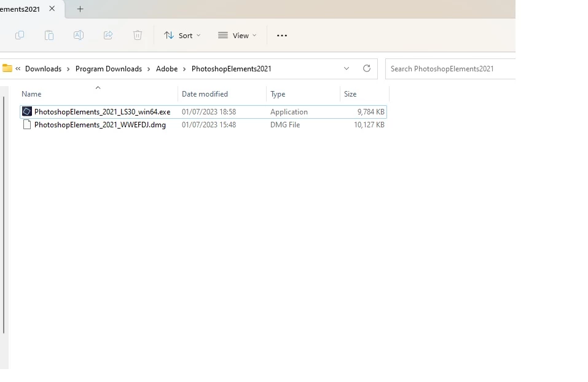
Task: Click the Share icon in toolbar
Action: click(108, 35)
